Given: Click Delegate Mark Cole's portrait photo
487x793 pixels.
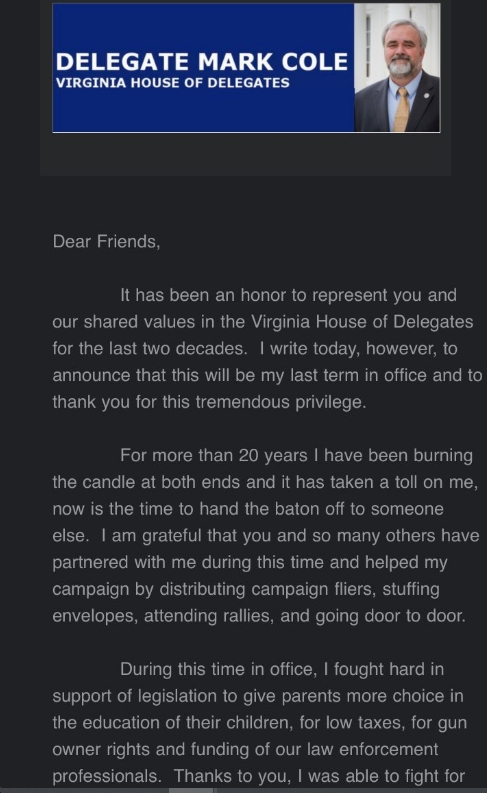Looking at the screenshot, I should [397, 68].
